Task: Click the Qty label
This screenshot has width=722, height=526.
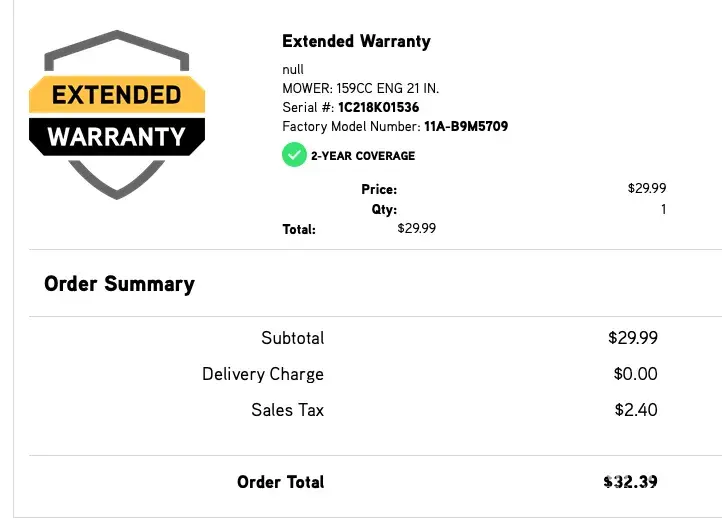Action: tap(384, 210)
